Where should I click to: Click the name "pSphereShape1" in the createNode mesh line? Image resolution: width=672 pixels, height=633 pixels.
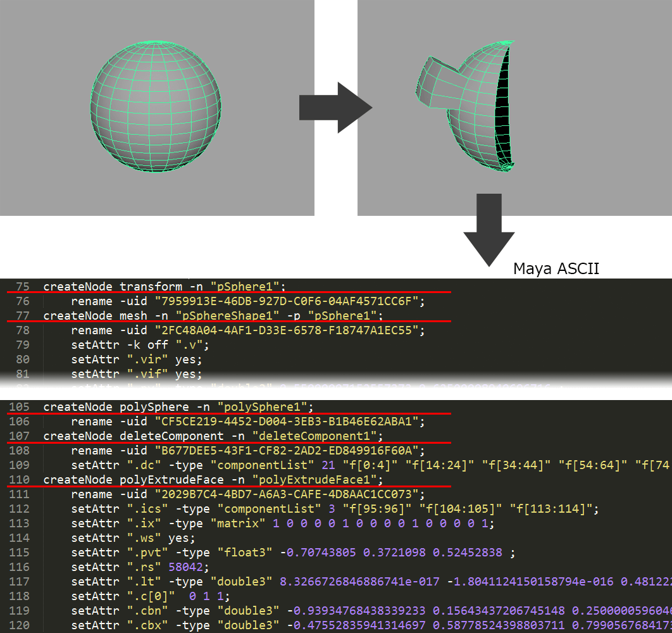(x=228, y=316)
